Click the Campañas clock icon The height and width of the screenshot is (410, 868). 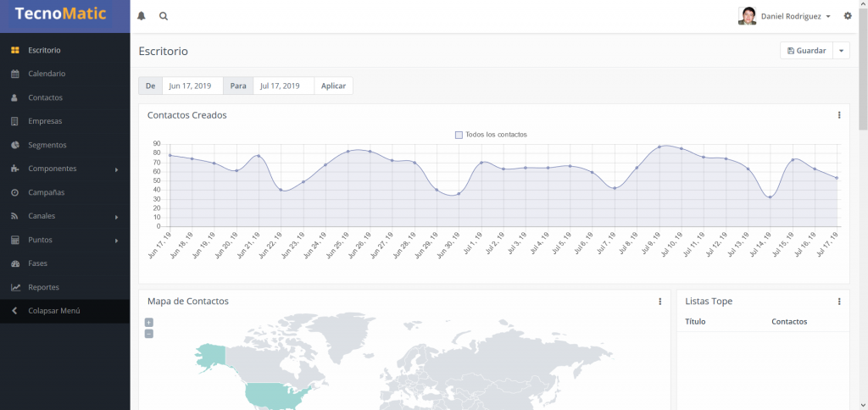[14, 192]
